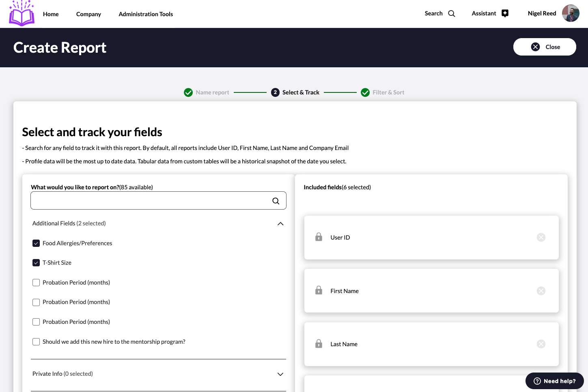The image size is (588, 392).
Task: Expand the Private Info section
Action: pyautogui.click(x=280, y=374)
